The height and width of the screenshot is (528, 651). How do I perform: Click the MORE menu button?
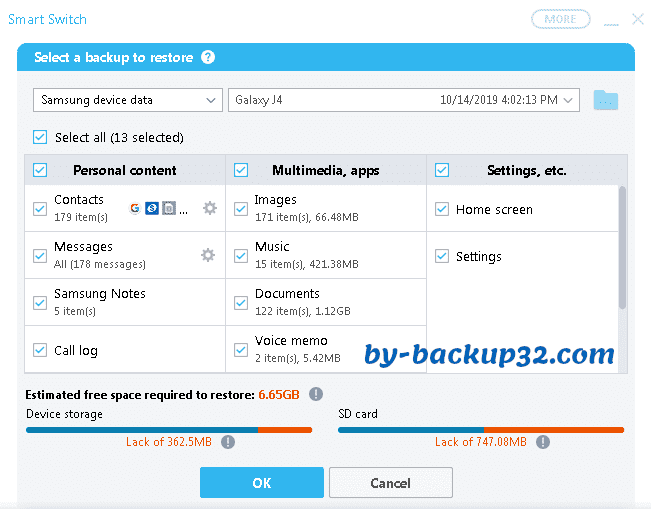coord(560,19)
